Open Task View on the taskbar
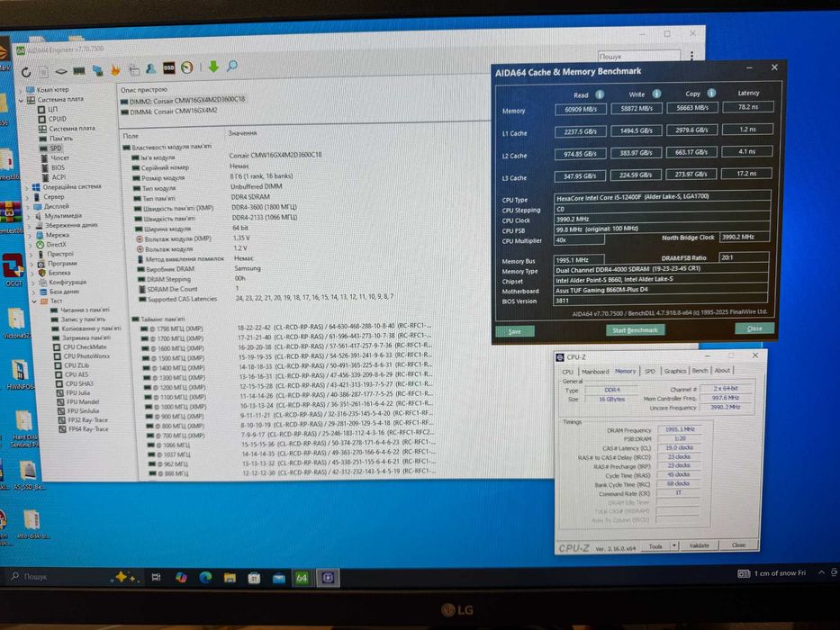Screen dimensions: 840x630 tap(156, 577)
